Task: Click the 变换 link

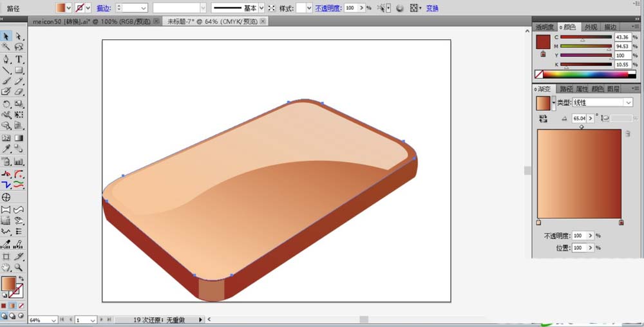Action: coord(432,8)
